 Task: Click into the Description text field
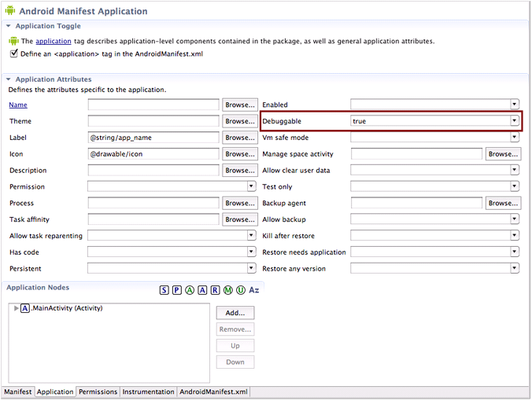153,170
